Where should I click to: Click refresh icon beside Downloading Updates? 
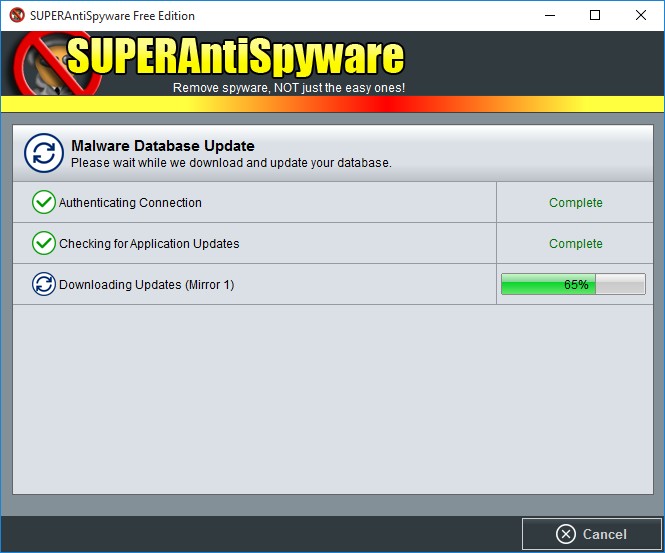(44, 284)
